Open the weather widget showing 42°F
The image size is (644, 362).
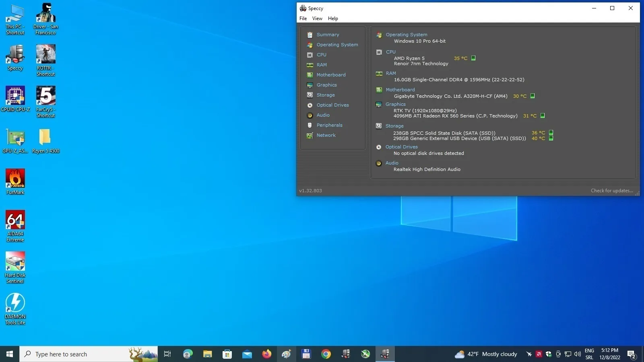486,354
